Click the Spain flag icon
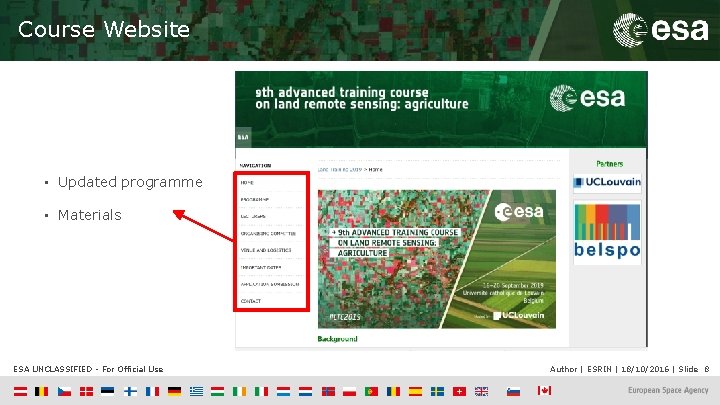The height and width of the screenshot is (405, 720). (416, 391)
